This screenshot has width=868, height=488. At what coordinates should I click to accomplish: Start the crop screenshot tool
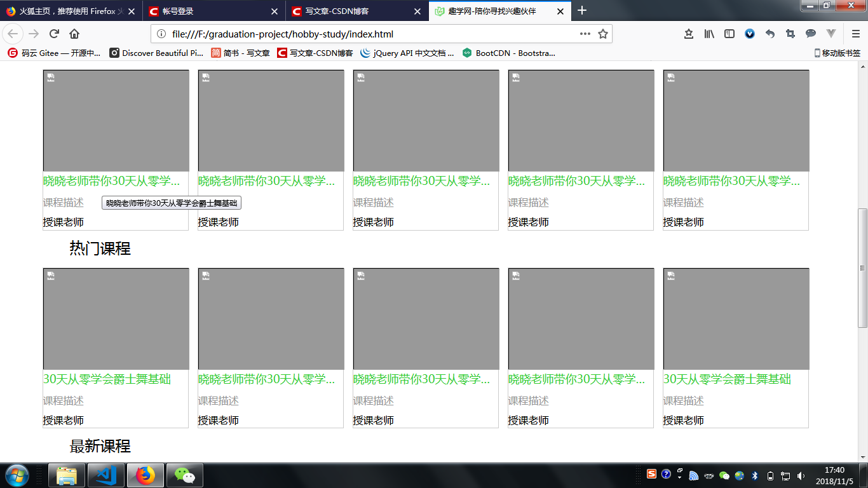click(790, 34)
